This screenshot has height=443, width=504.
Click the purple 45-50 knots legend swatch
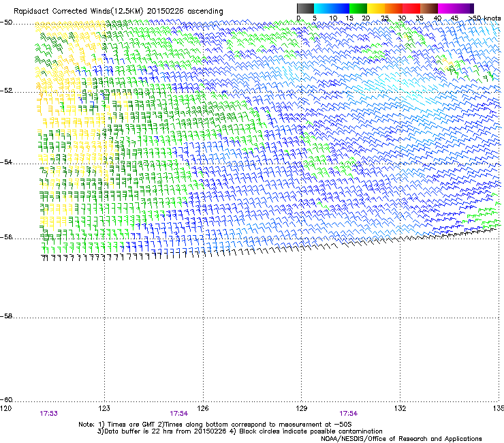pos(464,8)
